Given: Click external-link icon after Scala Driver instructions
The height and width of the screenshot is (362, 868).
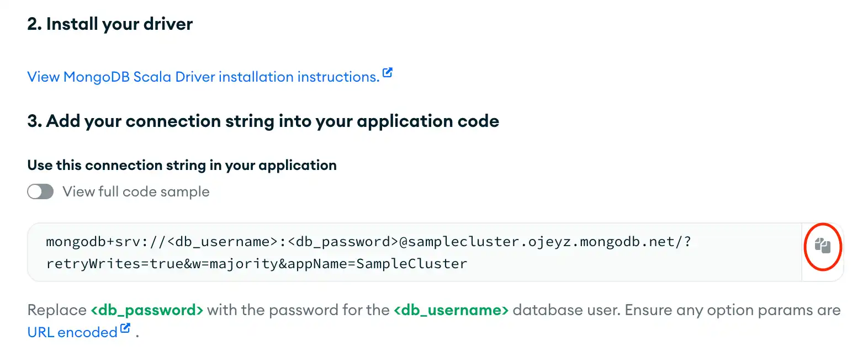Looking at the screenshot, I should point(388,73).
